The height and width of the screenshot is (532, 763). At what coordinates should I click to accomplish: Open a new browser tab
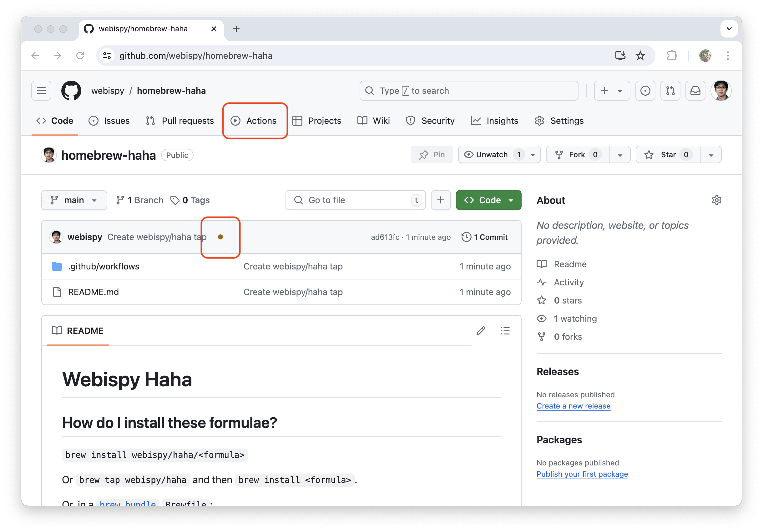tap(236, 29)
